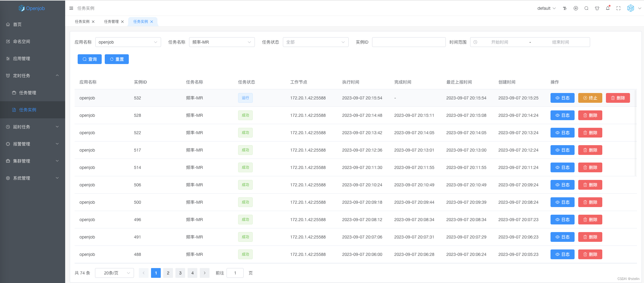644x283 pixels.
Task: Open the default namespace dropdown
Action: pyautogui.click(x=546, y=8)
